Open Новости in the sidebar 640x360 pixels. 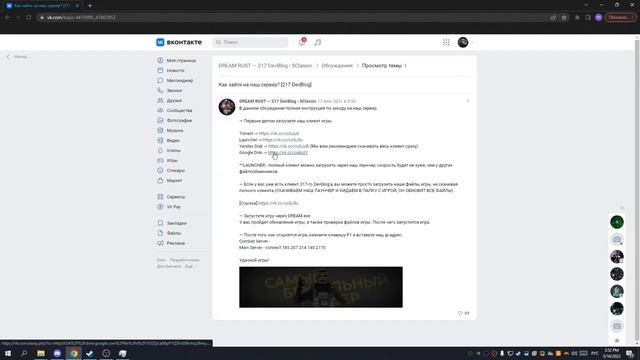(176, 70)
